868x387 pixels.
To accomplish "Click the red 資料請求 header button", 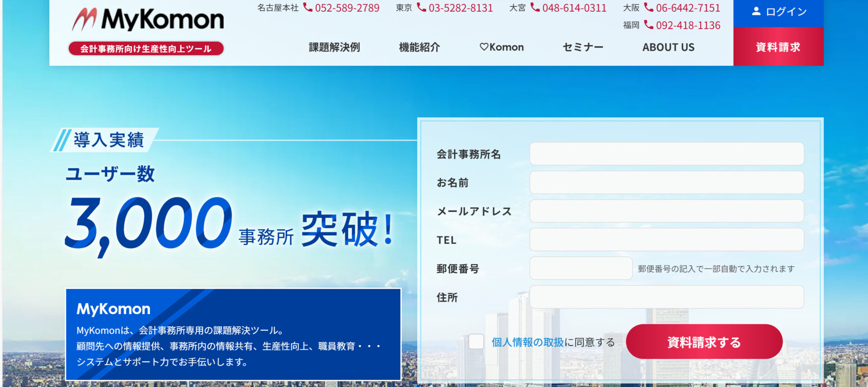I will 778,47.
